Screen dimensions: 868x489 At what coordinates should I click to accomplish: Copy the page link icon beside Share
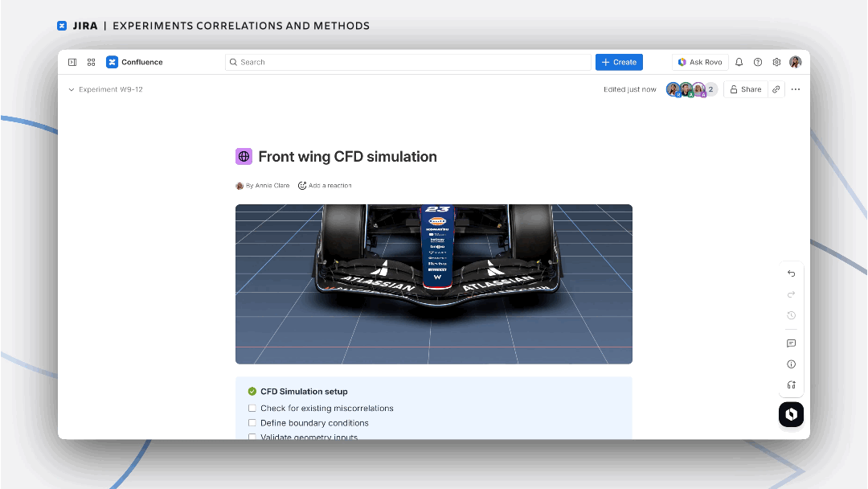click(775, 89)
